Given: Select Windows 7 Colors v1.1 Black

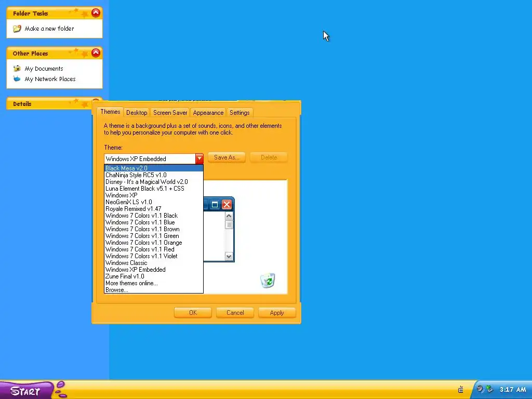Looking at the screenshot, I should (154, 216).
